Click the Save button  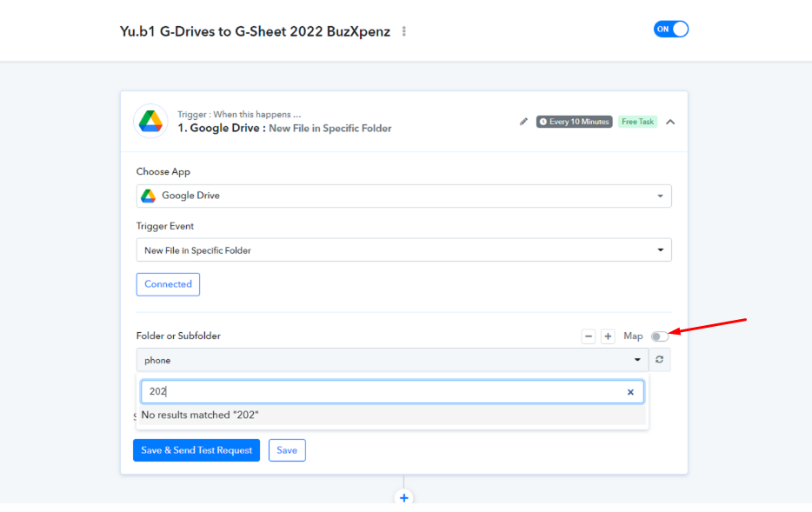287,450
